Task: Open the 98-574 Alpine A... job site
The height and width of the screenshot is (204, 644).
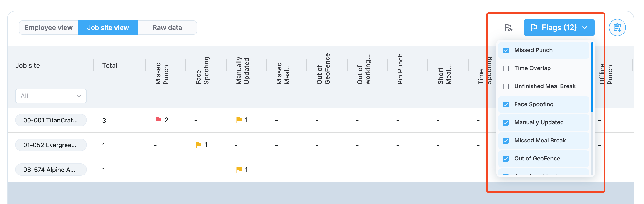Action: [51, 170]
